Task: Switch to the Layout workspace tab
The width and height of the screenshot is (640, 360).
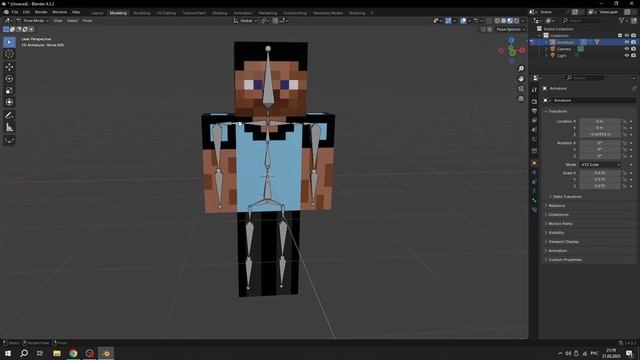Action: [97, 13]
